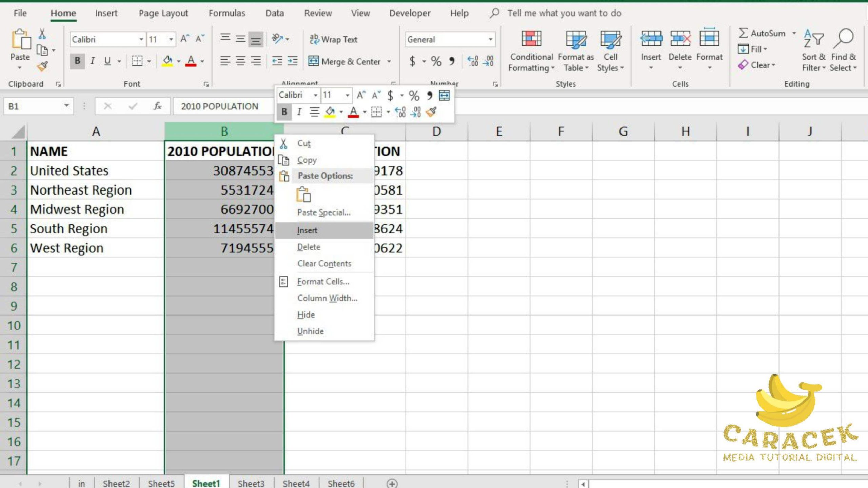Image resolution: width=868 pixels, height=488 pixels.
Task: Click the Align Text icon in mini toolbar
Action: pos(315,112)
